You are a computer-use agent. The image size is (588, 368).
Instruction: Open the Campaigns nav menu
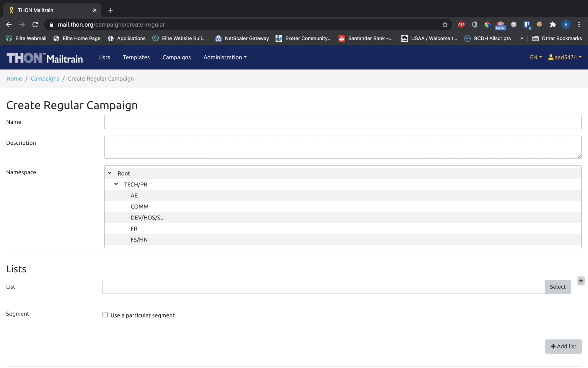click(177, 57)
